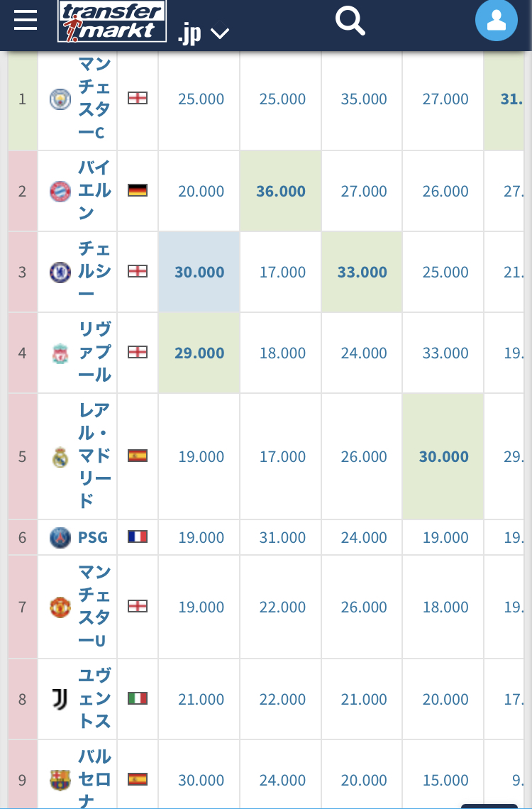
Task: Click the Manchester City club crest
Action: (x=60, y=99)
